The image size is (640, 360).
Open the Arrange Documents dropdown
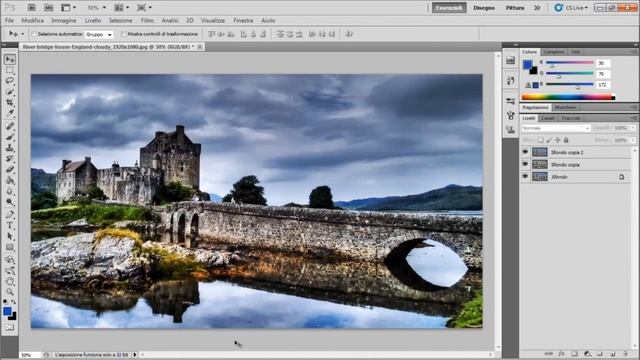pyautogui.click(x=122, y=7)
